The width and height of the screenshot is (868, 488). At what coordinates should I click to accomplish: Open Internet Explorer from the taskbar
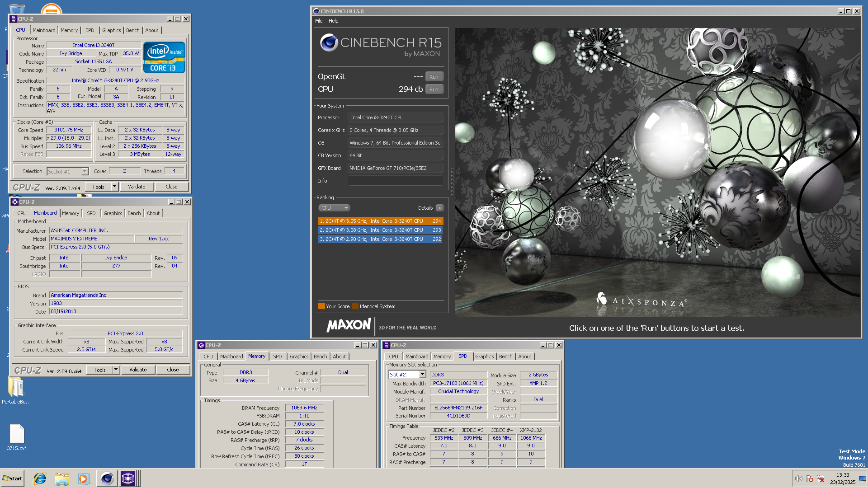click(40, 479)
